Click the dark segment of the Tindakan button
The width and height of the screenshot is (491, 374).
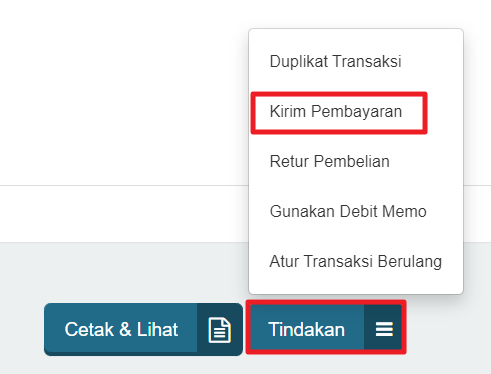pos(383,327)
